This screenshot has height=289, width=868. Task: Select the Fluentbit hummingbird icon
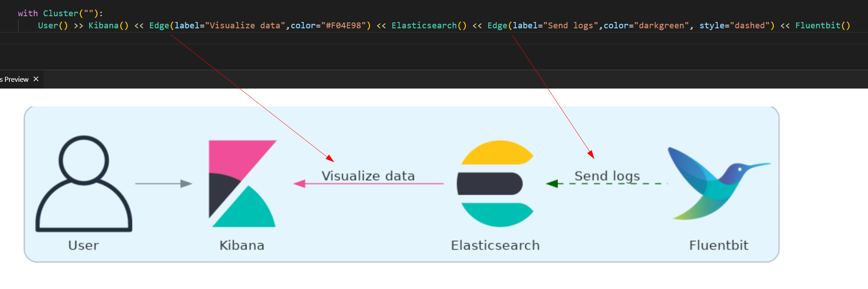coord(718,183)
